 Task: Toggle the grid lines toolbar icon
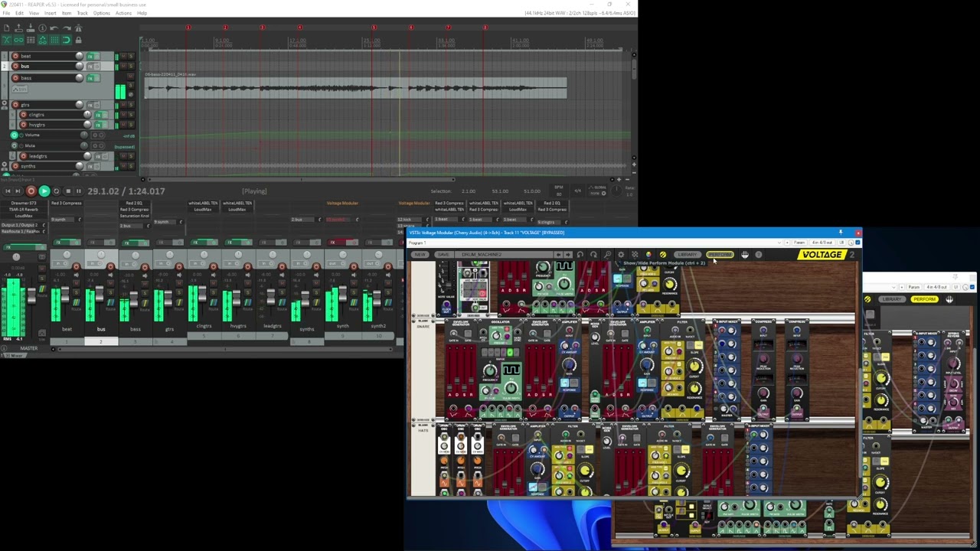(x=54, y=40)
